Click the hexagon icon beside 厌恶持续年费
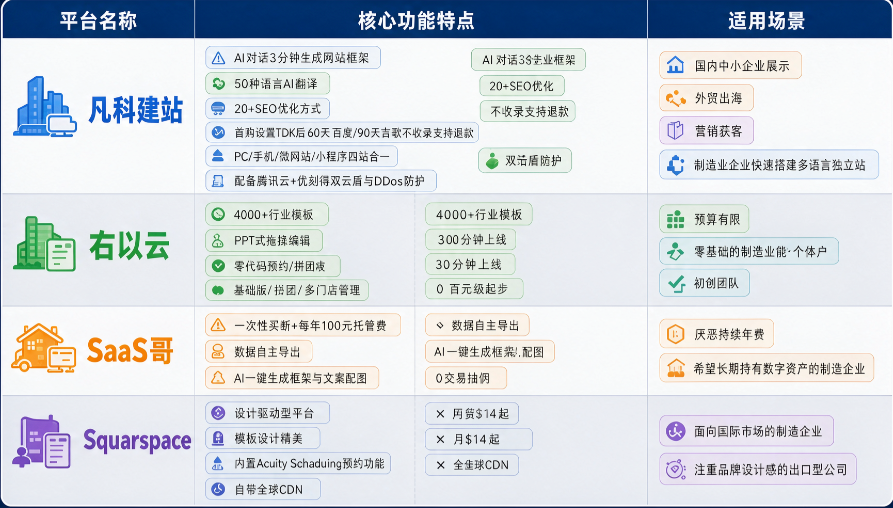893x508 pixels. tap(675, 334)
